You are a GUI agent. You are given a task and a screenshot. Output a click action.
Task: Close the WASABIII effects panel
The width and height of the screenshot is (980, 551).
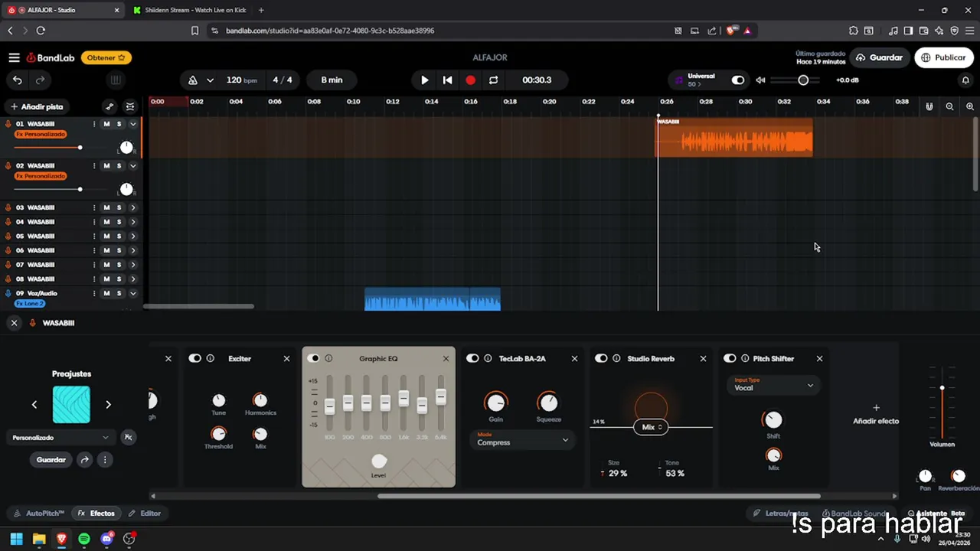[x=14, y=323]
